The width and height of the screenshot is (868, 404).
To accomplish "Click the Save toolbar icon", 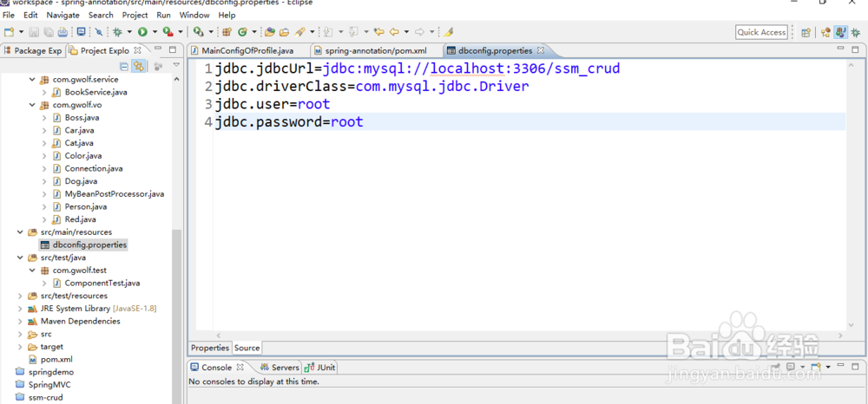I will tap(34, 32).
